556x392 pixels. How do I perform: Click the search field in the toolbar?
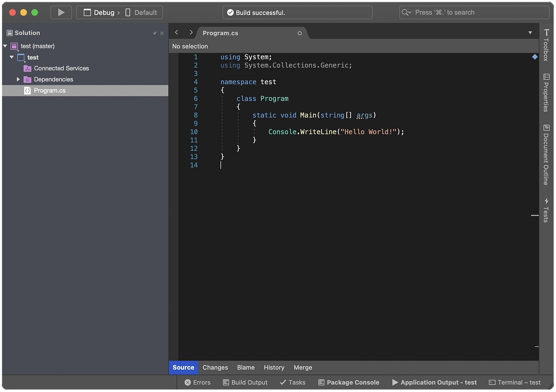[474, 12]
